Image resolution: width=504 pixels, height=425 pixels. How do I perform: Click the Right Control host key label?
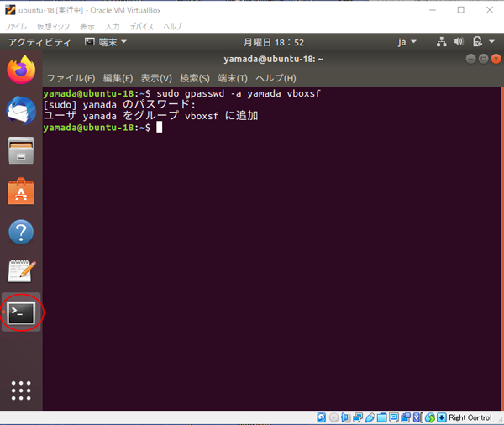pos(470,417)
